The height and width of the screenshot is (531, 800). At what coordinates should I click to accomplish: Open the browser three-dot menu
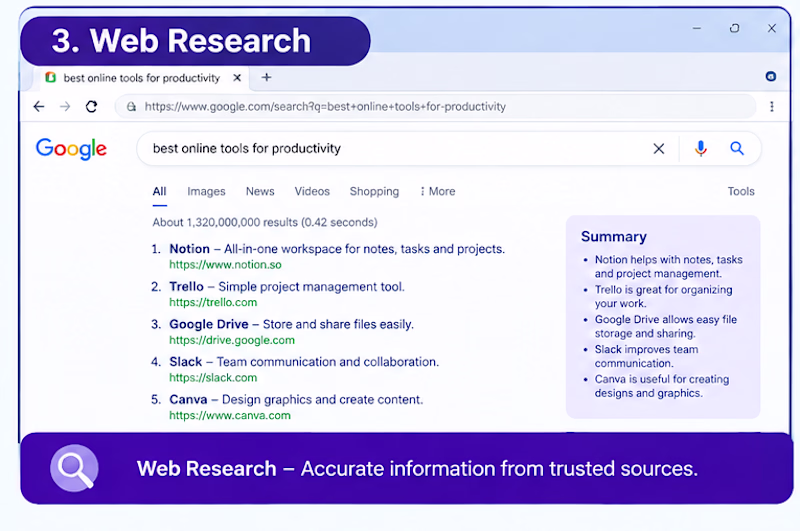pyautogui.click(x=771, y=106)
